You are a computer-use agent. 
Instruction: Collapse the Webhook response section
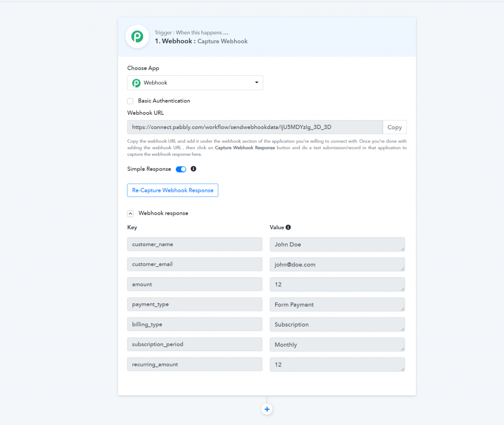130,214
